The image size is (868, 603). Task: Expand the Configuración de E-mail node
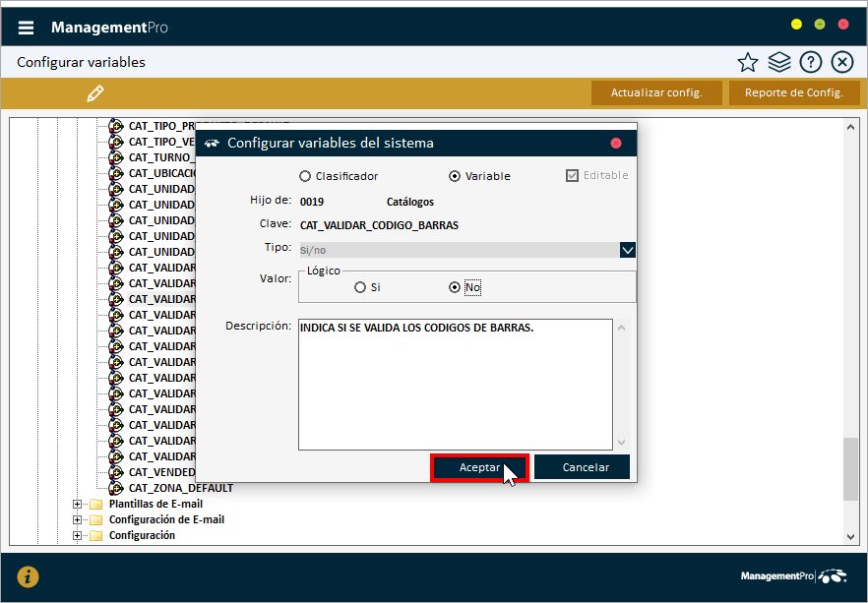click(77, 519)
